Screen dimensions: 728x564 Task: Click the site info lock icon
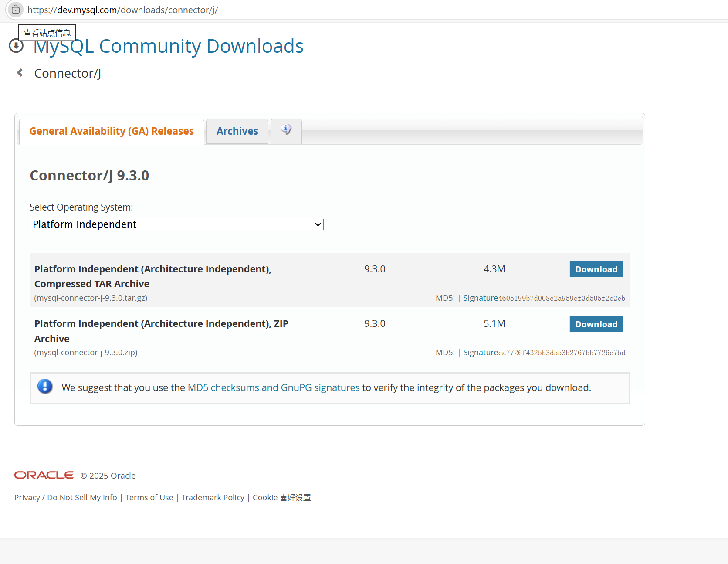(16, 10)
